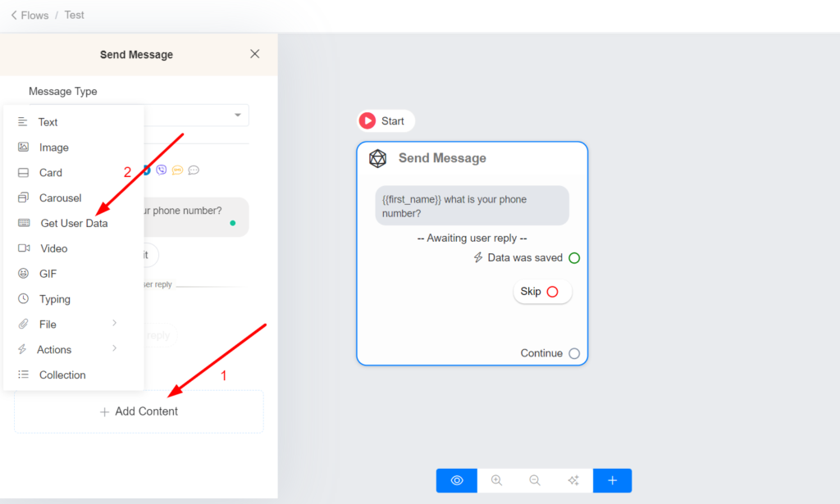Image resolution: width=840 pixels, height=504 pixels.
Task: Click the zoom in magnifier icon
Action: pos(496,480)
